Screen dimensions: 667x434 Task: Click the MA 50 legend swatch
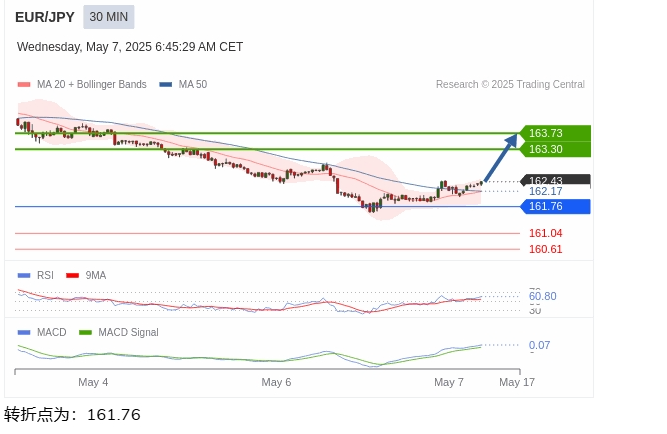coord(165,84)
